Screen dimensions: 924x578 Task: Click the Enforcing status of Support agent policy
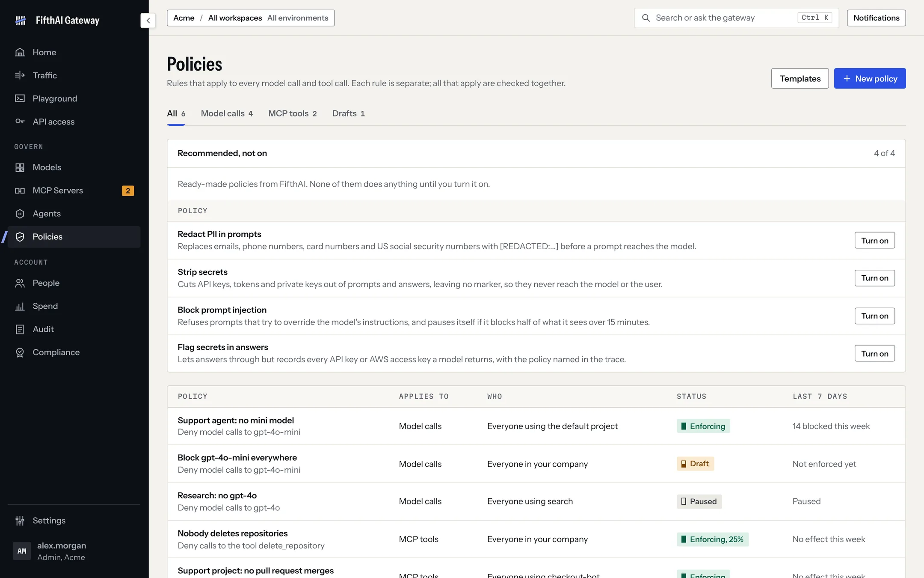703,426
